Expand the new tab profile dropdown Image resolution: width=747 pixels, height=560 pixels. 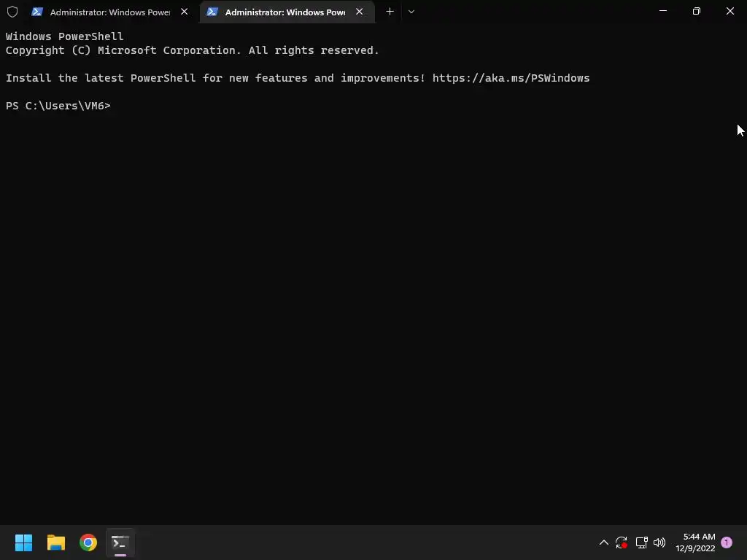pos(411,12)
